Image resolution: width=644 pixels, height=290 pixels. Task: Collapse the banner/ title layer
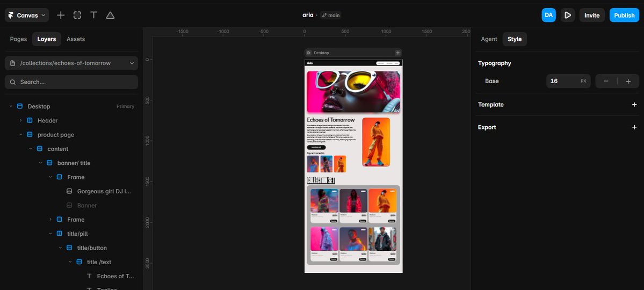click(x=40, y=163)
